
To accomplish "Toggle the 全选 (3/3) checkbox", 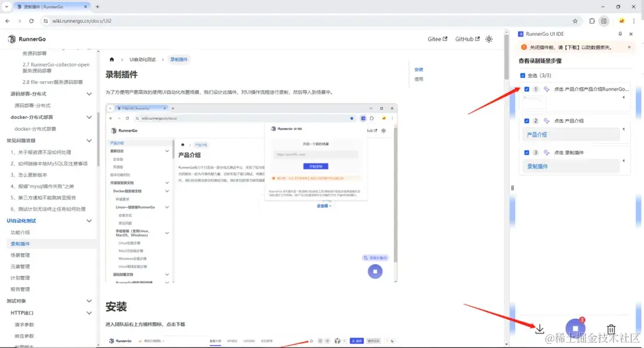I will click(x=523, y=76).
